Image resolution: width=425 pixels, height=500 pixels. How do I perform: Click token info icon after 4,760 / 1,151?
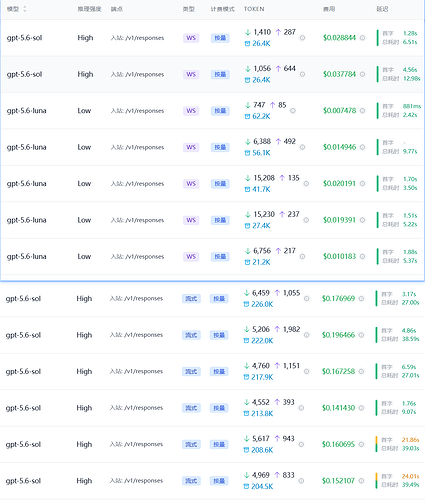pos(306,371)
